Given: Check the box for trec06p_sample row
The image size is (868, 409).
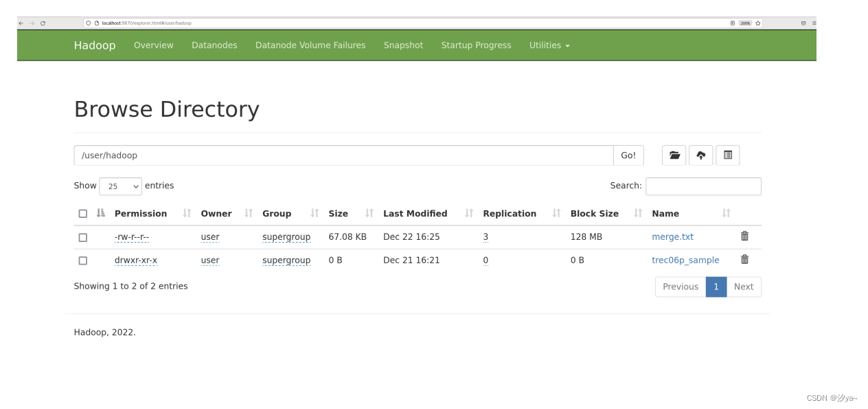Looking at the screenshot, I should coord(83,261).
